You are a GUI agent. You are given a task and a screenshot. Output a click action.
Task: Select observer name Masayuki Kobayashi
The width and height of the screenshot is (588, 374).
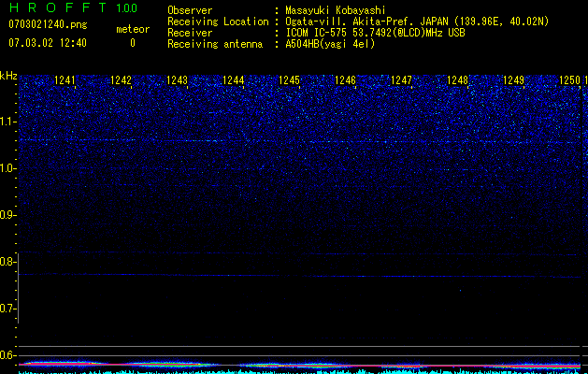click(x=336, y=10)
